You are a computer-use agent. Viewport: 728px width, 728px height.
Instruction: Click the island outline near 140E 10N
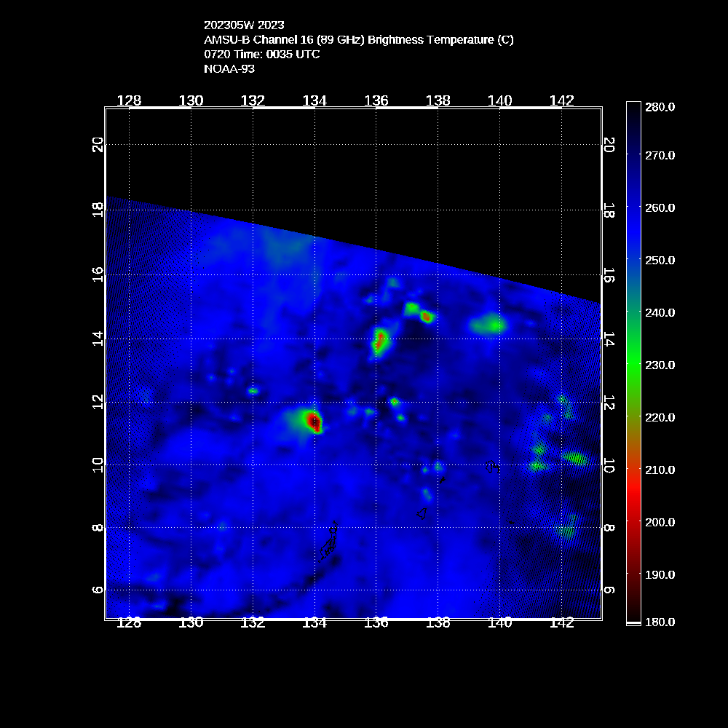(492, 467)
